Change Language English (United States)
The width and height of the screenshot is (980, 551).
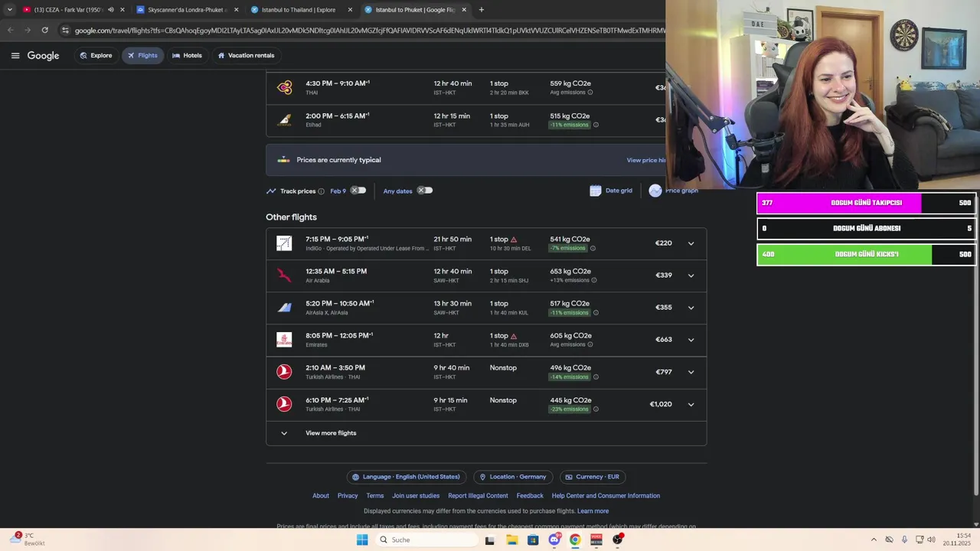(407, 477)
